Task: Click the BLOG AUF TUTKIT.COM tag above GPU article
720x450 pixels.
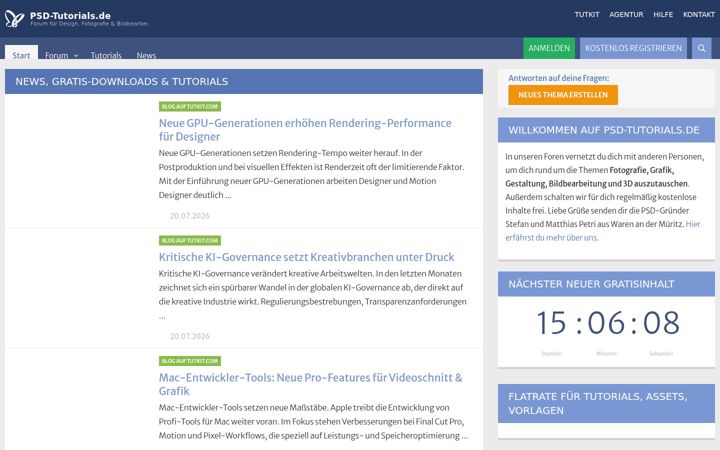Action: (190, 107)
